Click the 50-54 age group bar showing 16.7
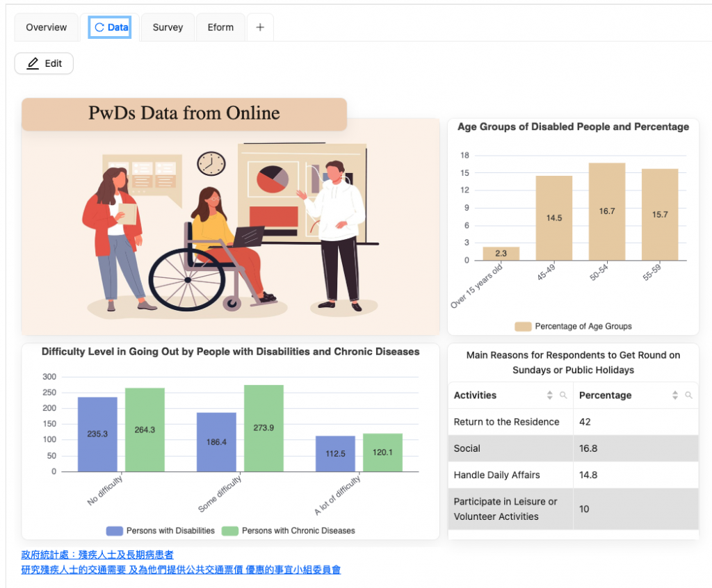712x588 pixels. pos(607,211)
